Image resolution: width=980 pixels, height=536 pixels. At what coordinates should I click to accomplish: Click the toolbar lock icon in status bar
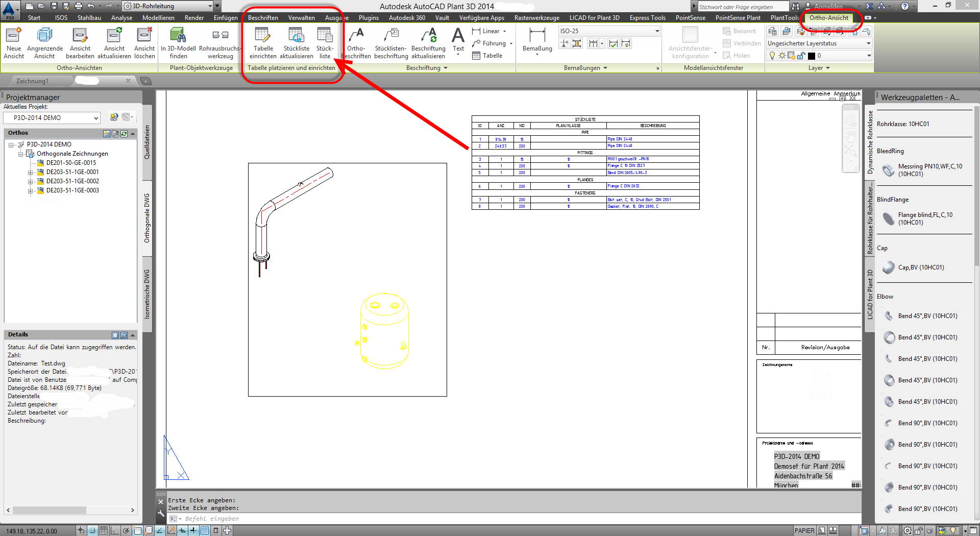[918, 530]
